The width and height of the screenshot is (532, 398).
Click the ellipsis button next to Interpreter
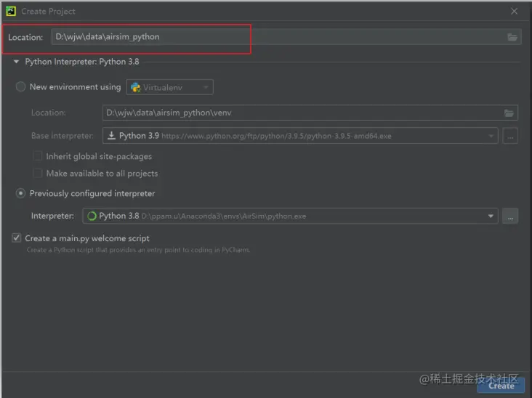tap(510, 216)
